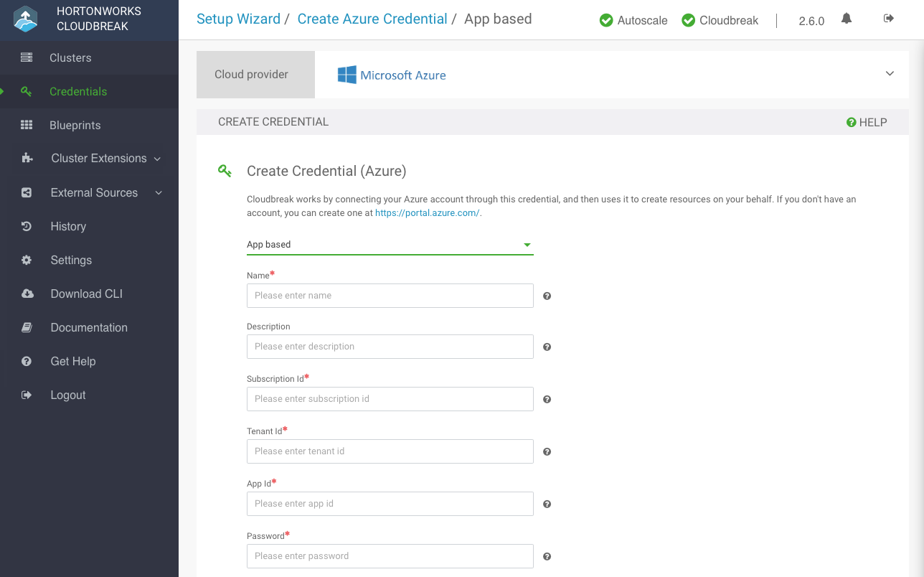Click the help icon beside Description field

click(547, 347)
